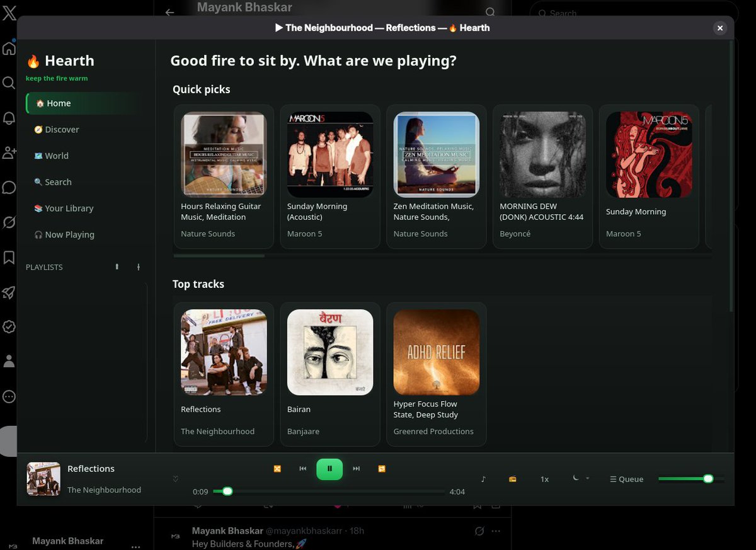
Task: Open X Home icon in background sidebar
Action: click(x=9, y=48)
